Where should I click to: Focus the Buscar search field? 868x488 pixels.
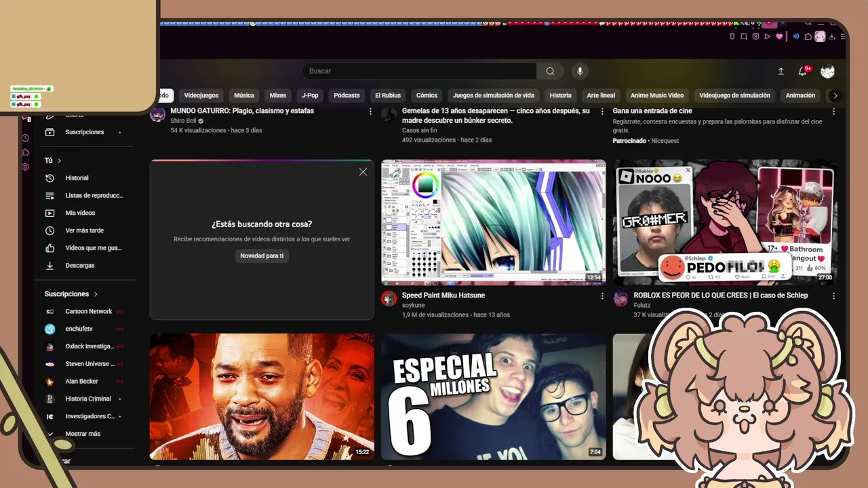click(x=419, y=71)
